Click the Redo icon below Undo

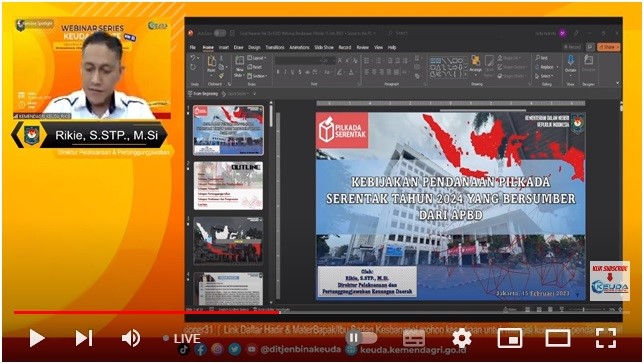point(193,68)
